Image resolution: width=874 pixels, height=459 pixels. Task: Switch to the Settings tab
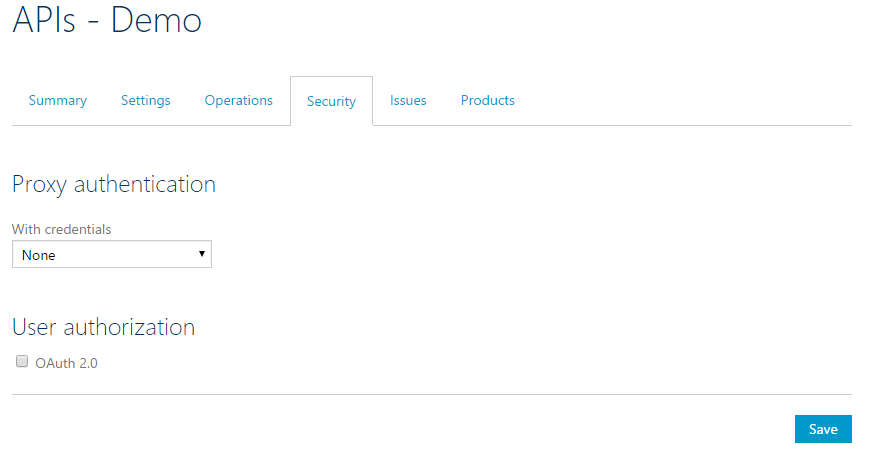(146, 100)
